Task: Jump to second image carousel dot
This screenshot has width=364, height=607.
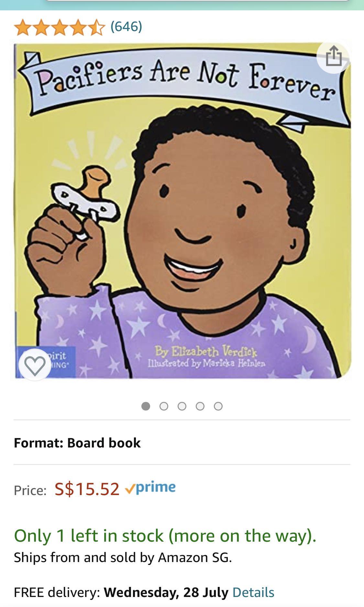Action: (x=164, y=406)
